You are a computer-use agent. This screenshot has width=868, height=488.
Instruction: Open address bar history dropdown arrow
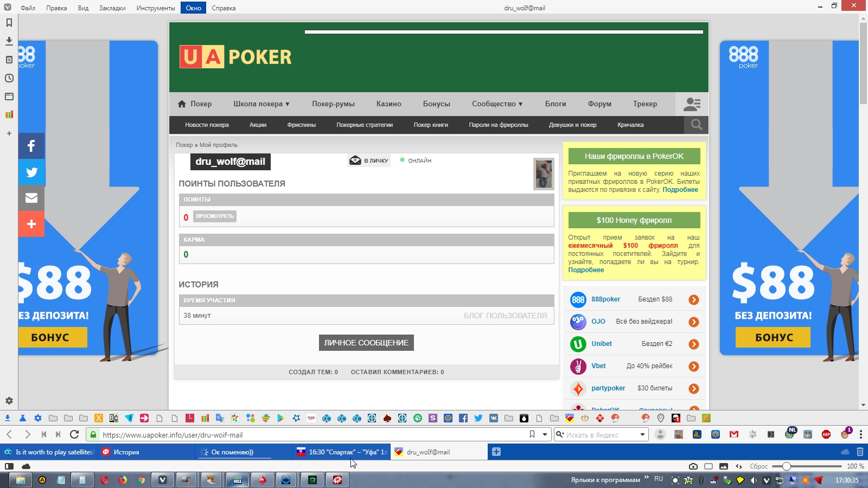pyautogui.click(x=545, y=434)
